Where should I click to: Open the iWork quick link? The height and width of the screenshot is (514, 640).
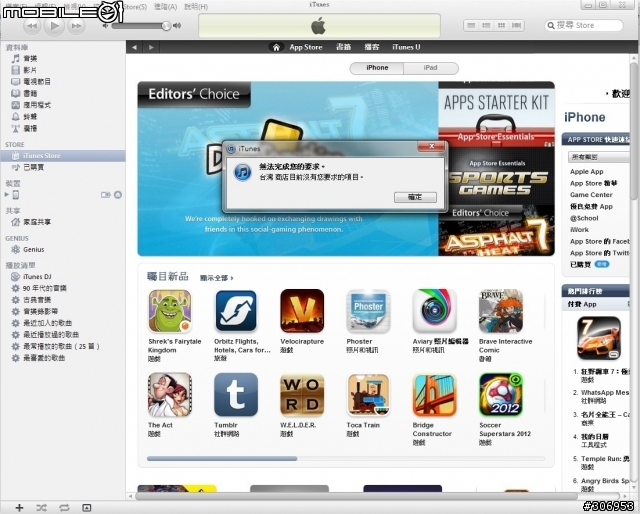(579, 229)
